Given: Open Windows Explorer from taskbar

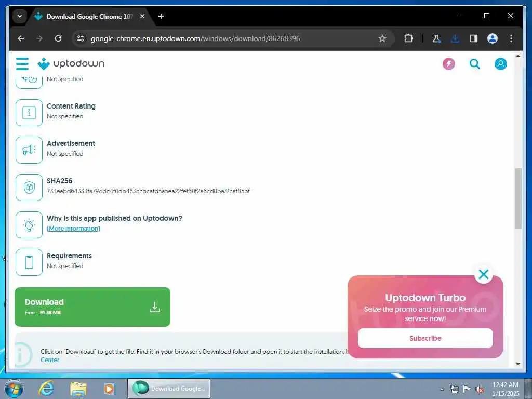Looking at the screenshot, I should (x=78, y=389).
